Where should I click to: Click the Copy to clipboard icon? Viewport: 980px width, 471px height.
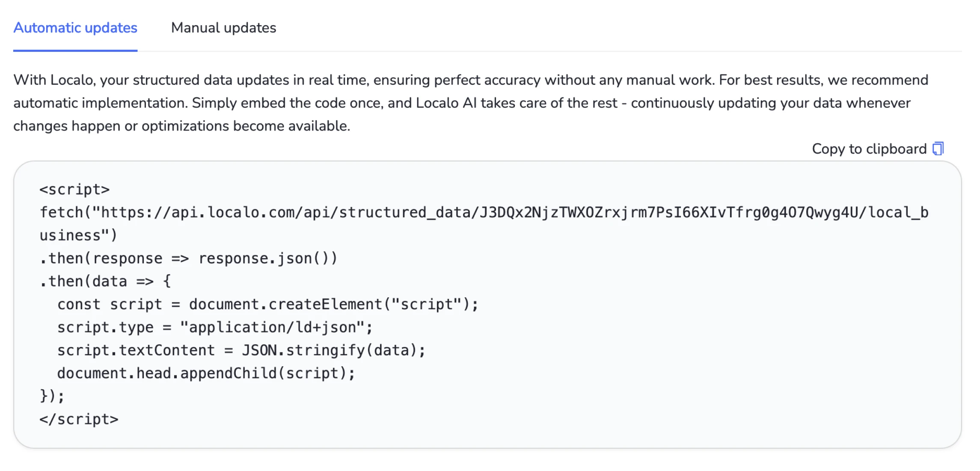click(x=938, y=148)
